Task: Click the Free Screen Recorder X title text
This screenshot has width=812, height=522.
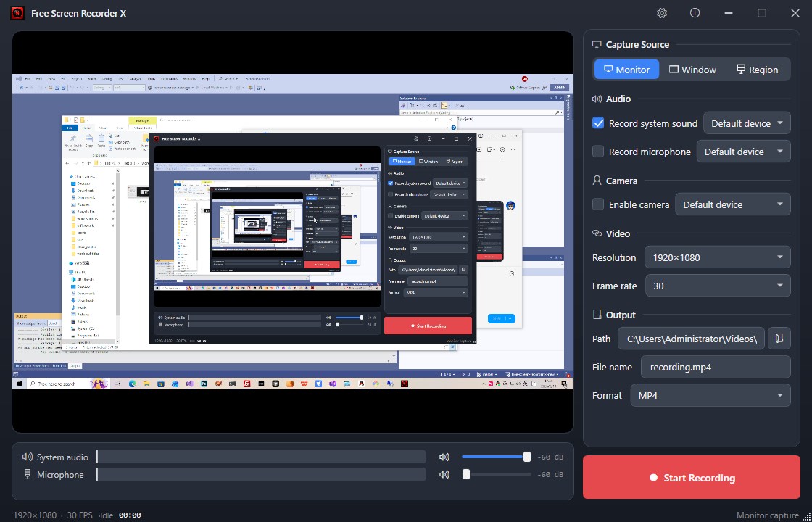Action: 79,14
